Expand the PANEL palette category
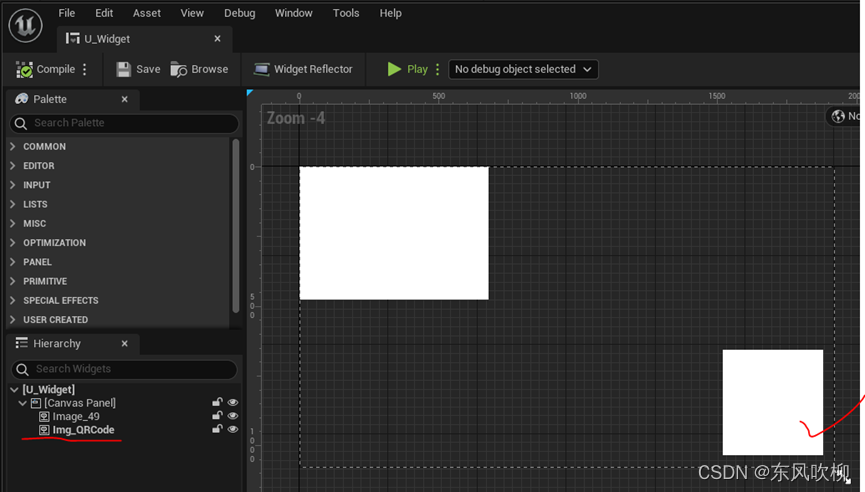The image size is (865, 492). tap(12, 262)
